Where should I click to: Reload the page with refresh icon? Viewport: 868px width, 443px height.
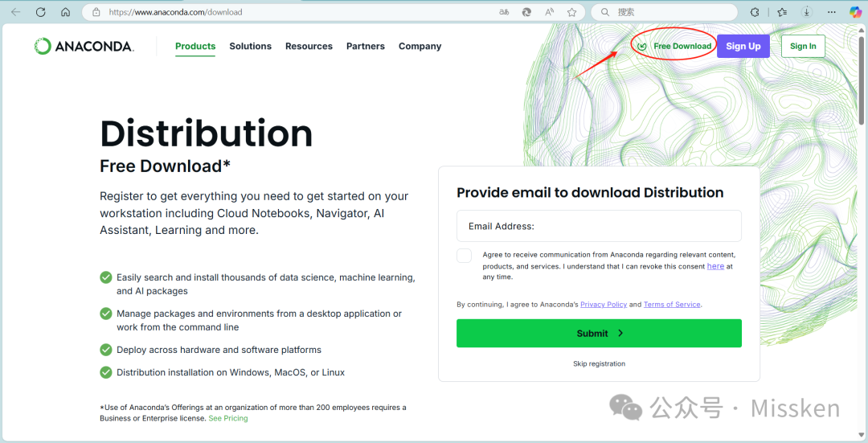pyautogui.click(x=40, y=11)
